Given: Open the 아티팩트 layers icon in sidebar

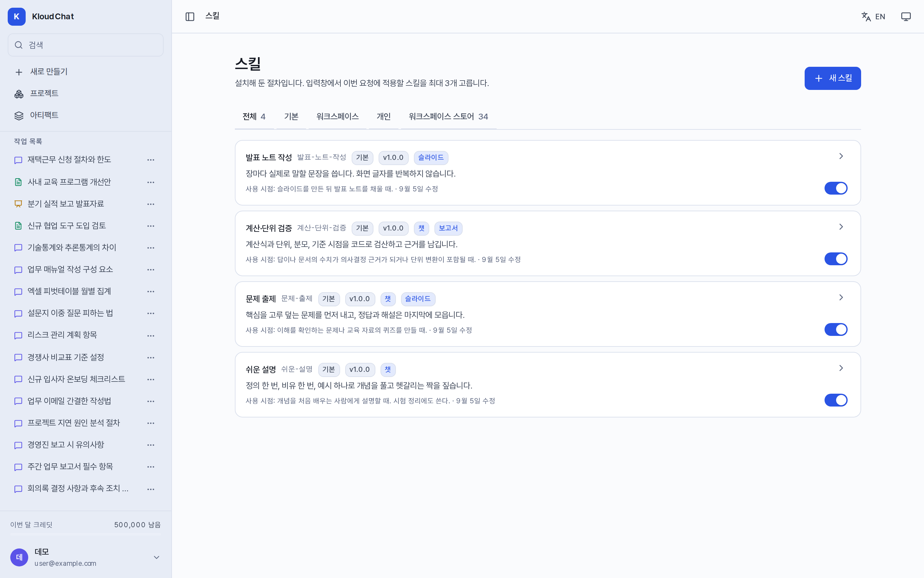Looking at the screenshot, I should [x=19, y=116].
